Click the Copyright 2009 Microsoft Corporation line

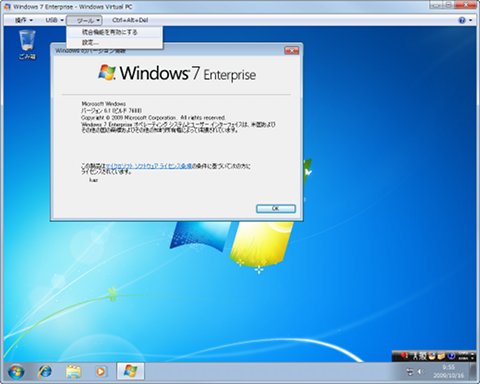(x=153, y=117)
